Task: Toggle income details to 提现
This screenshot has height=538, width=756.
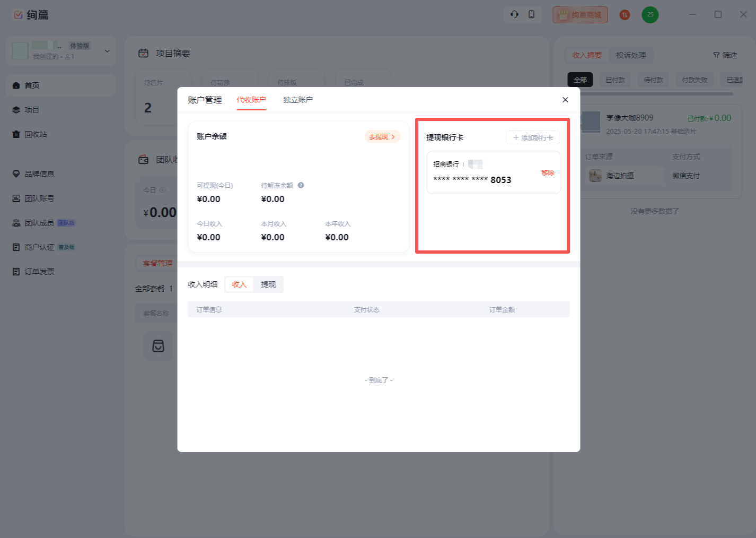Action: click(x=268, y=284)
